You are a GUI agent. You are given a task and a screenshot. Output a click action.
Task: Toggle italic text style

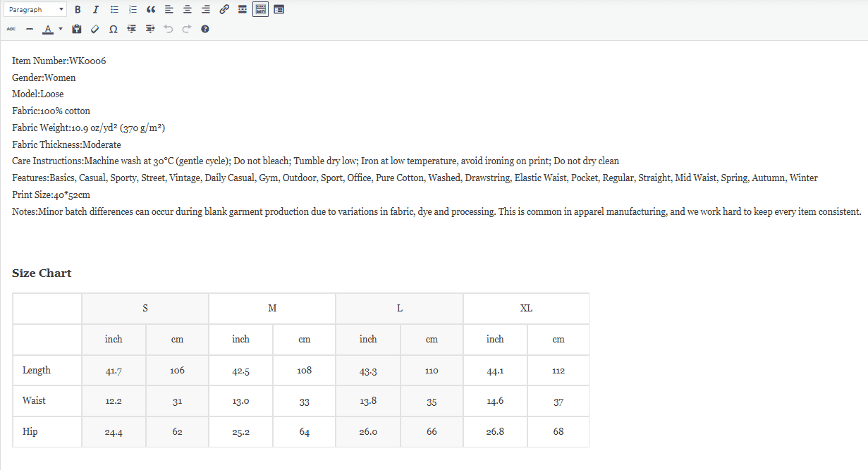coord(96,10)
